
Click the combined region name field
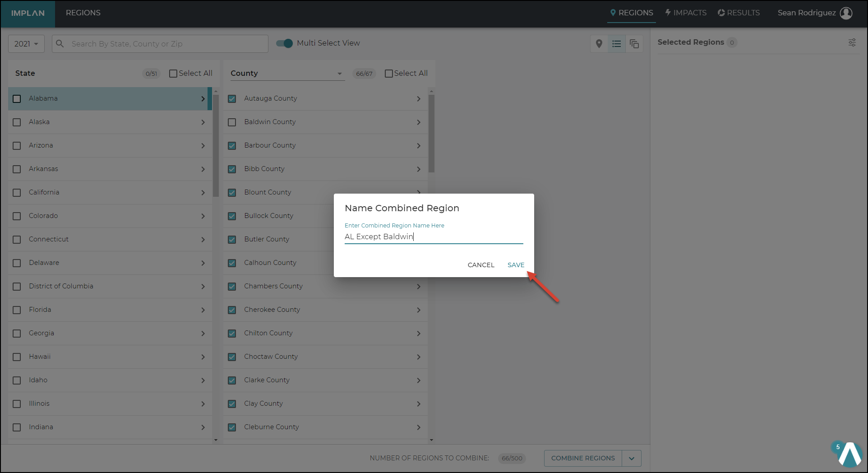(434, 236)
